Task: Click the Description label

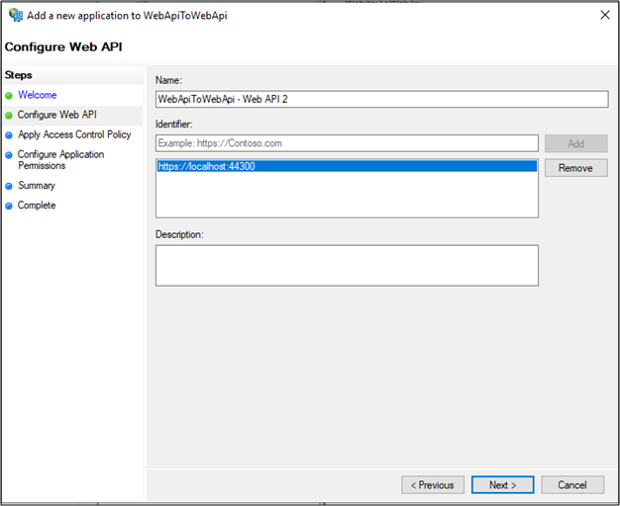Action: [179, 234]
